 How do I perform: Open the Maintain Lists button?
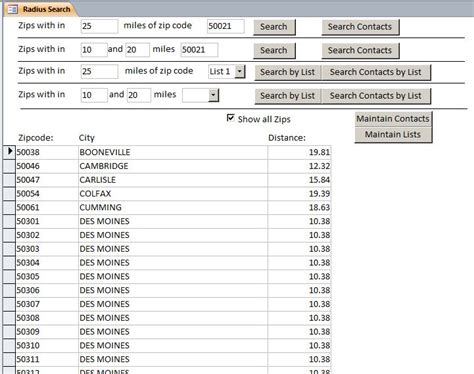click(393, 135)
